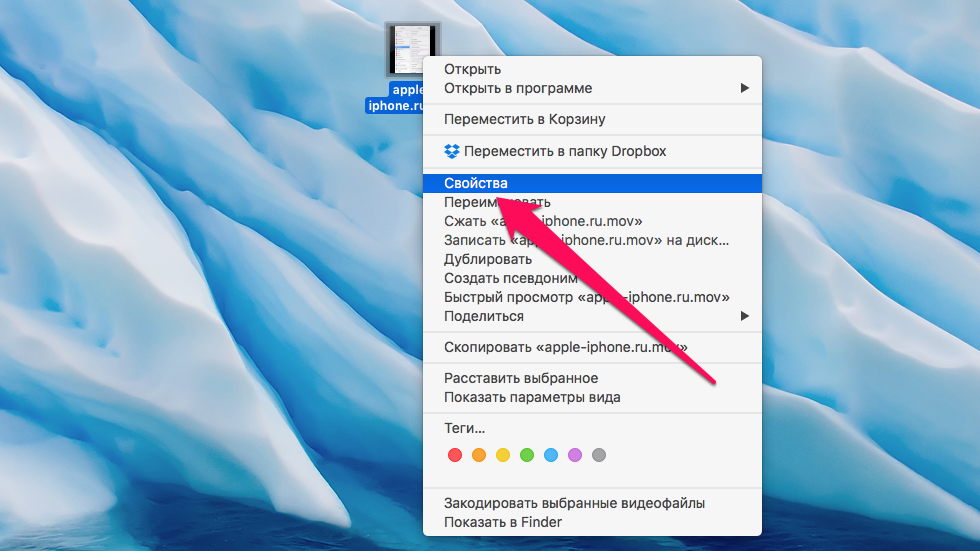Choose Переименовать menu entry
This screenshot has height=551, width=980.
[x=592, y=202]
